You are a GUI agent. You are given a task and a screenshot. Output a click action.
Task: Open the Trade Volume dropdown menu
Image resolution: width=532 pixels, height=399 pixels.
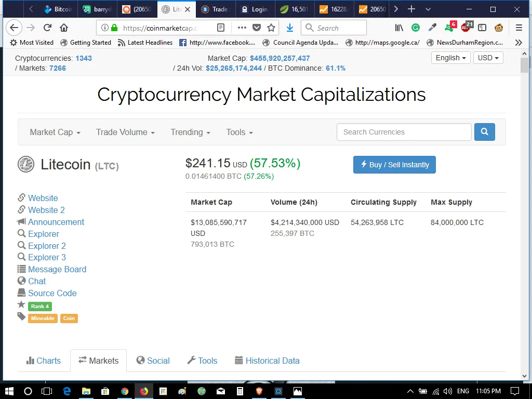click(125, 132)
